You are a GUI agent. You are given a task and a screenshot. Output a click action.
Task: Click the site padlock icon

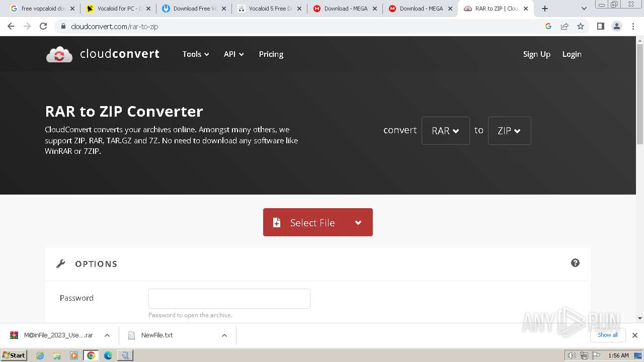coord(63,26)
